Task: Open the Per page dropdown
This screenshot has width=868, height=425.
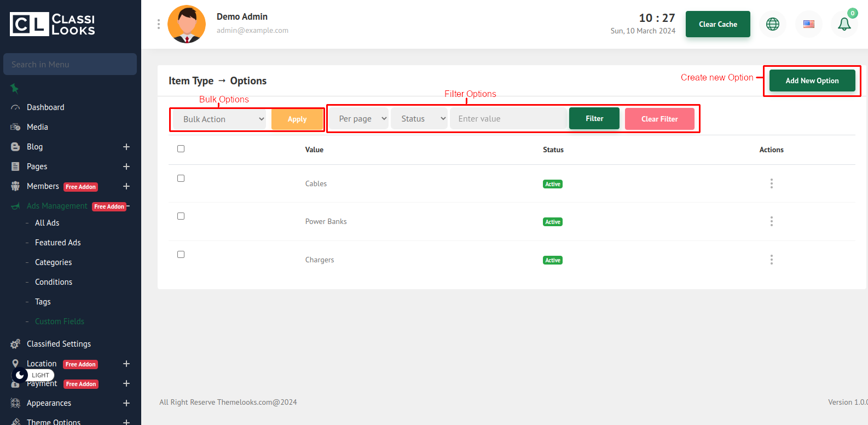Action: coord(359,119)
